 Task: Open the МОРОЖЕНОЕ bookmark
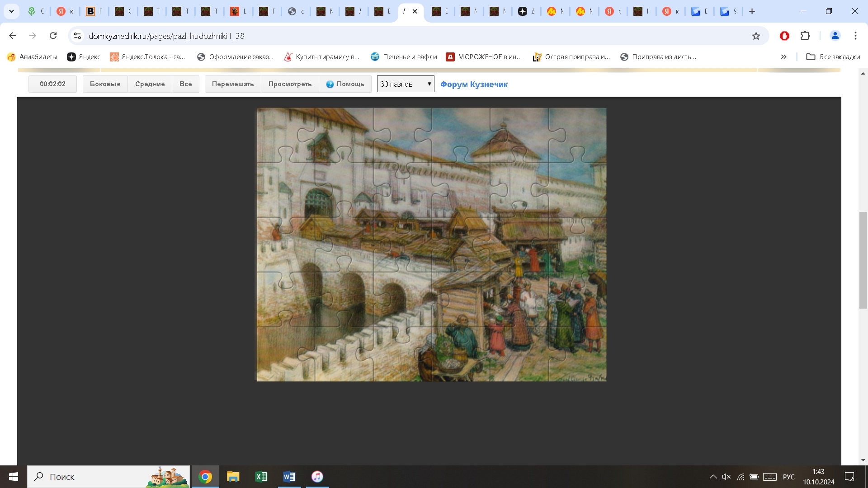pyautogui.click(x=484, y=57)
